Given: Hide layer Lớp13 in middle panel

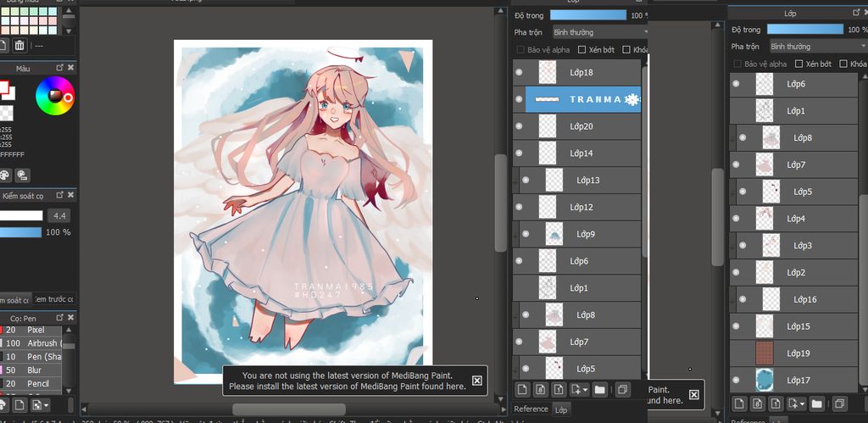Looking at the screenshot, I should point(526,180).
